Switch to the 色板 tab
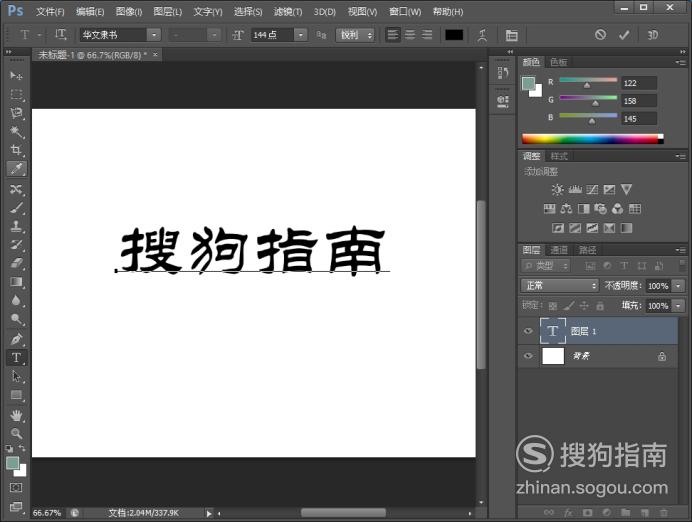 [559, 62]
